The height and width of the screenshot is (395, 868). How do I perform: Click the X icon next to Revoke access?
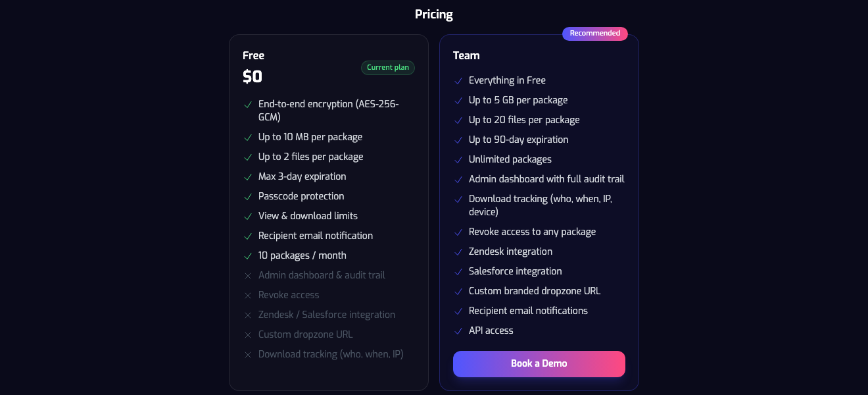[x=249, y=295]
